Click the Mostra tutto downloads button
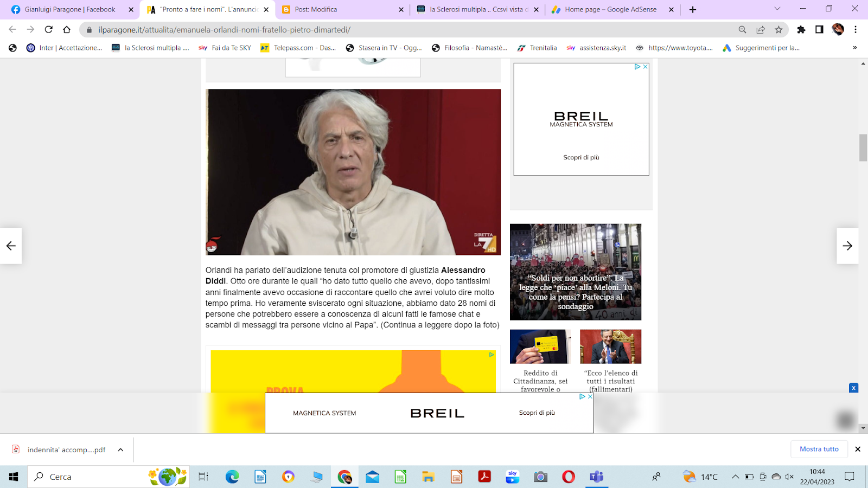The image size is (868, 488). 819,449
